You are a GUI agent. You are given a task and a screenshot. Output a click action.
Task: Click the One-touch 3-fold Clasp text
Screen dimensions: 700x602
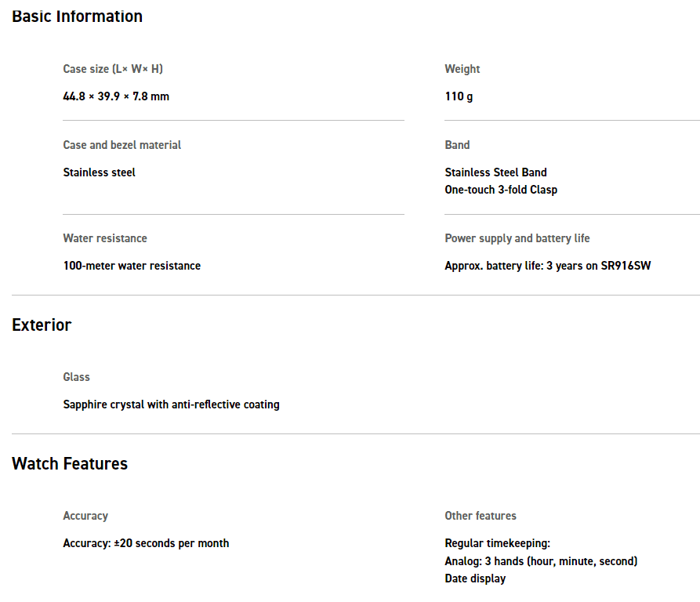point(501,190)
